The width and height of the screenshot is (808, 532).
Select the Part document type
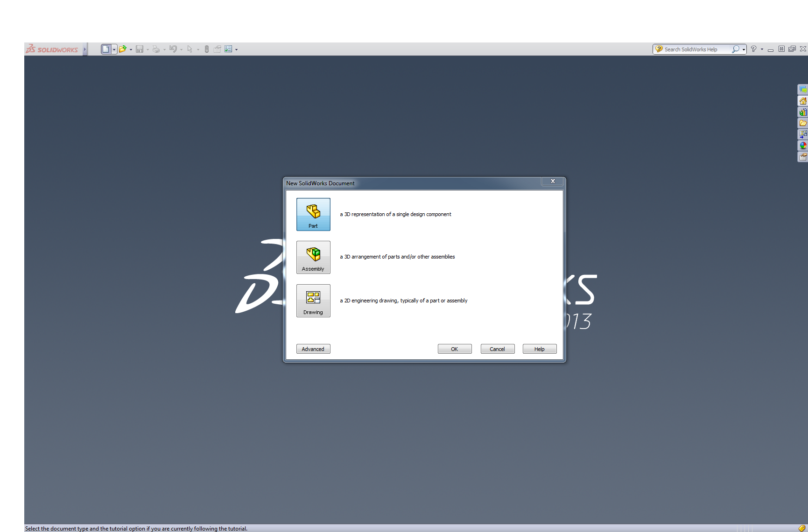coord(313,214)
